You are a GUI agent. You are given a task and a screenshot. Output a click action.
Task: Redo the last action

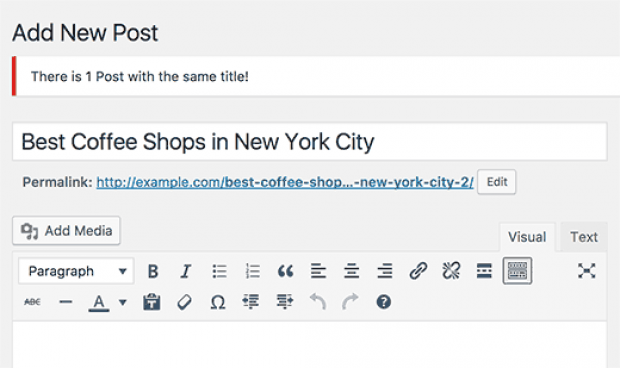pyautogui.click(x=350, y=302)
